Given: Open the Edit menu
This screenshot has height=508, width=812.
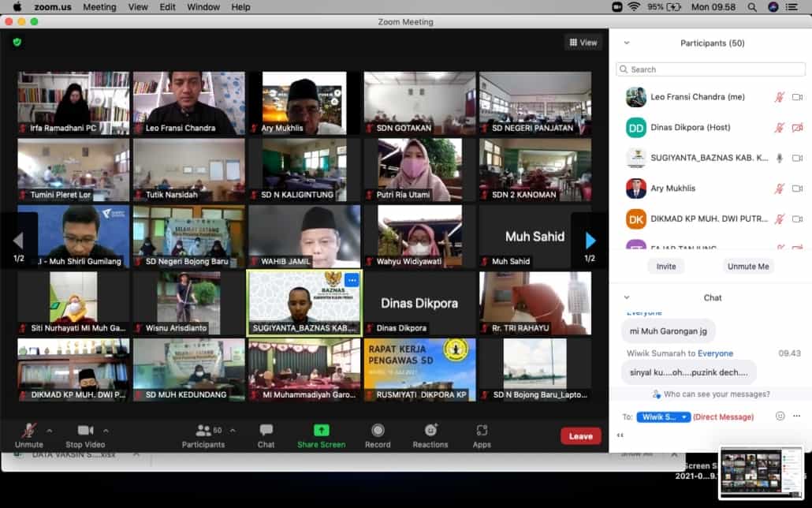Looking at the screenshot, I should coord(167,7).
